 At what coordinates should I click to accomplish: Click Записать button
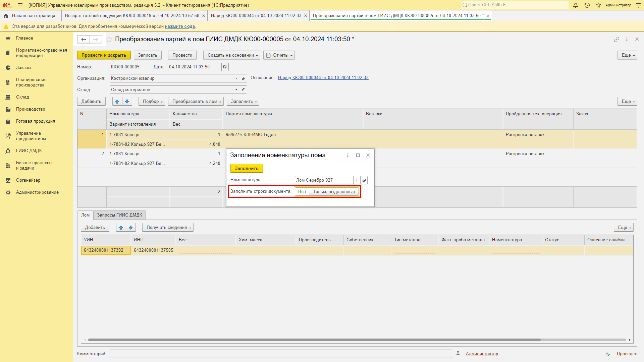pos(148,55)
